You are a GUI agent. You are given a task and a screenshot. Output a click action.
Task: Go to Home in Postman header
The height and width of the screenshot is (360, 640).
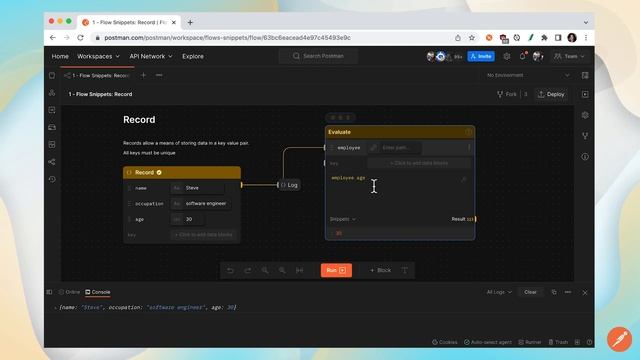(60, 56)
